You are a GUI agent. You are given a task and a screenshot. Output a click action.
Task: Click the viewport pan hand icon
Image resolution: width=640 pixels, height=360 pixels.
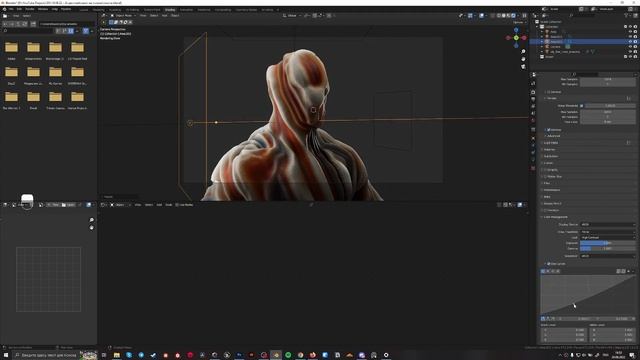[x=523, y=59]
